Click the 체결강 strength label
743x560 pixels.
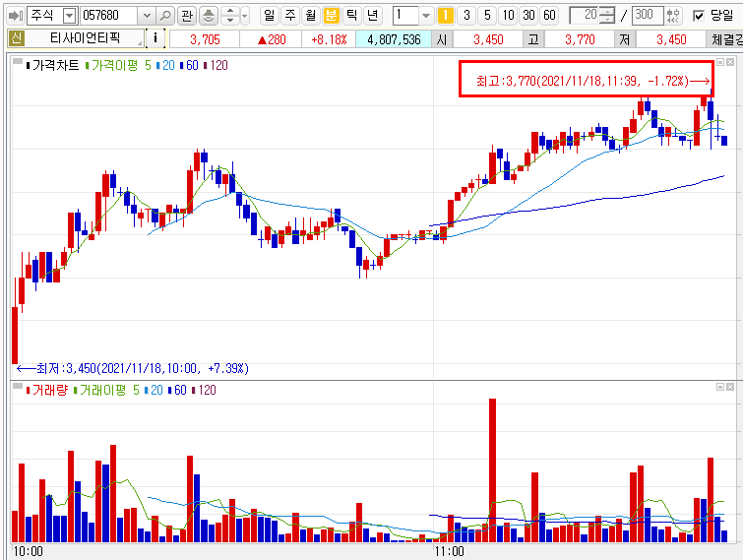725,38
